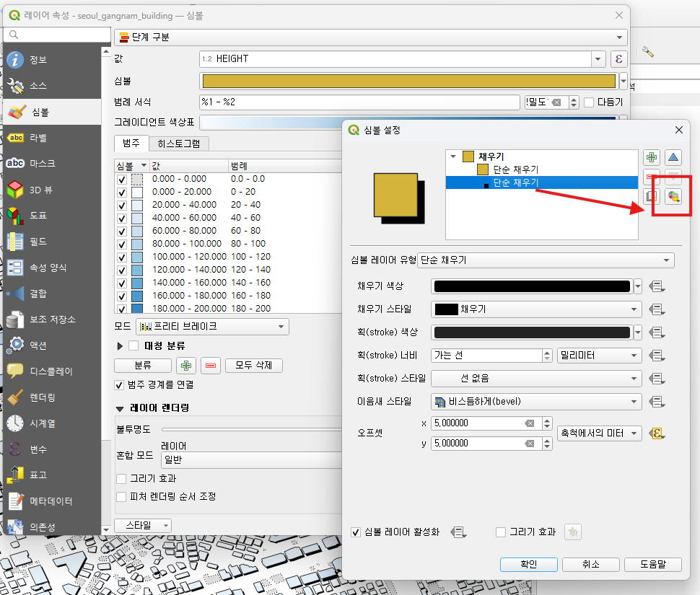Screen dimensions: 700x595
Task: Collapse the 레이어 렌더링 section
Action: [x=120, y=408]
